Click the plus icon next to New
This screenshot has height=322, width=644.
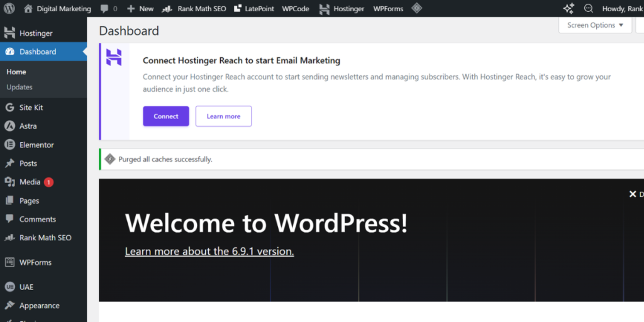coord(131,9)
